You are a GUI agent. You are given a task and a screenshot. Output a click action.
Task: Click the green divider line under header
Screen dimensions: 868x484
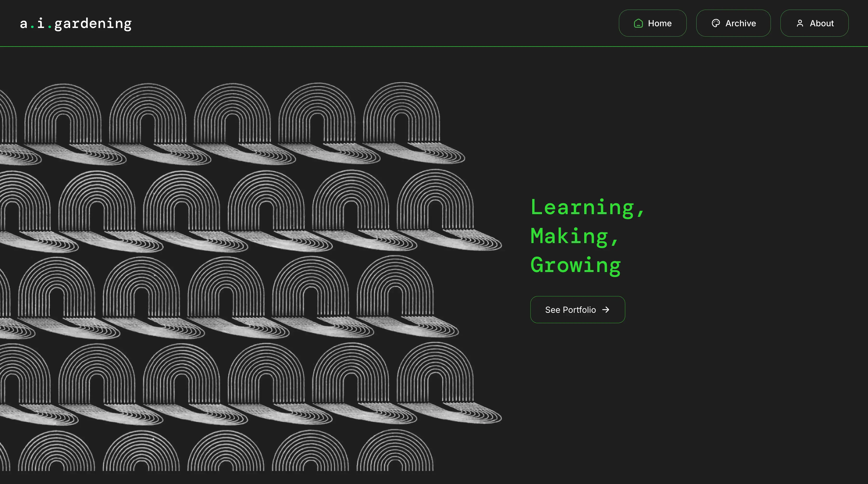(x=434, y=47)
